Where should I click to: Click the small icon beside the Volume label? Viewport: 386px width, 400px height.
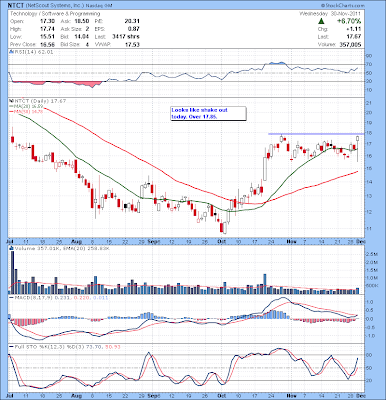tap(12, 248)
